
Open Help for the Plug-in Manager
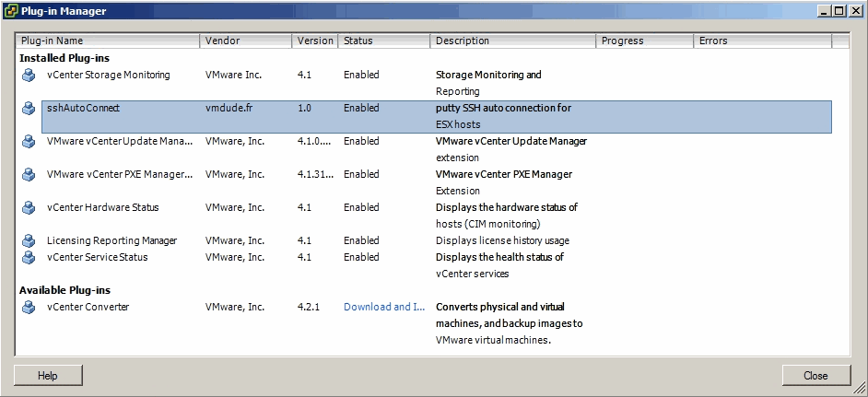[48, 376]
